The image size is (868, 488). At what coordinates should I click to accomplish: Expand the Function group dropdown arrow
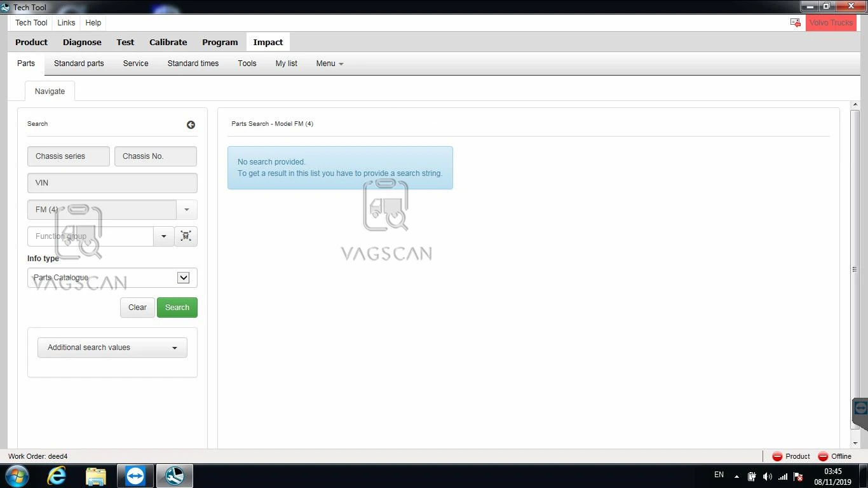click(x=163, y=236)
